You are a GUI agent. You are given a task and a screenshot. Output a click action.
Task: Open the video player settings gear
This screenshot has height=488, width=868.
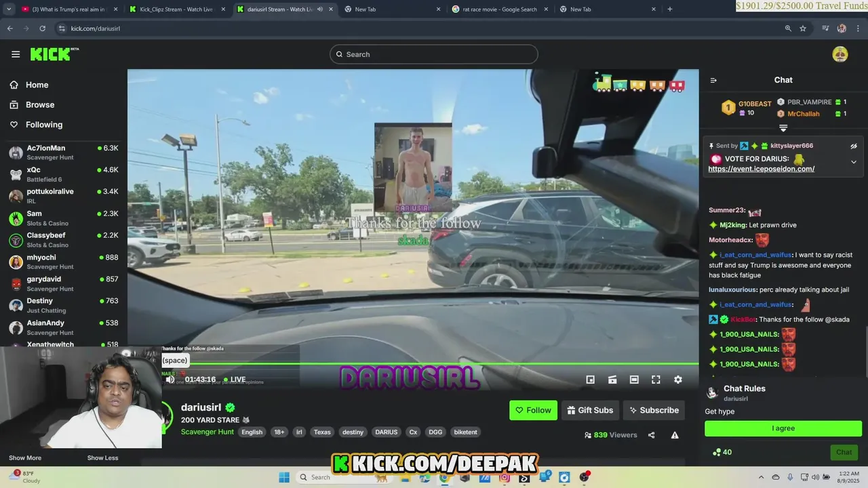677,380
